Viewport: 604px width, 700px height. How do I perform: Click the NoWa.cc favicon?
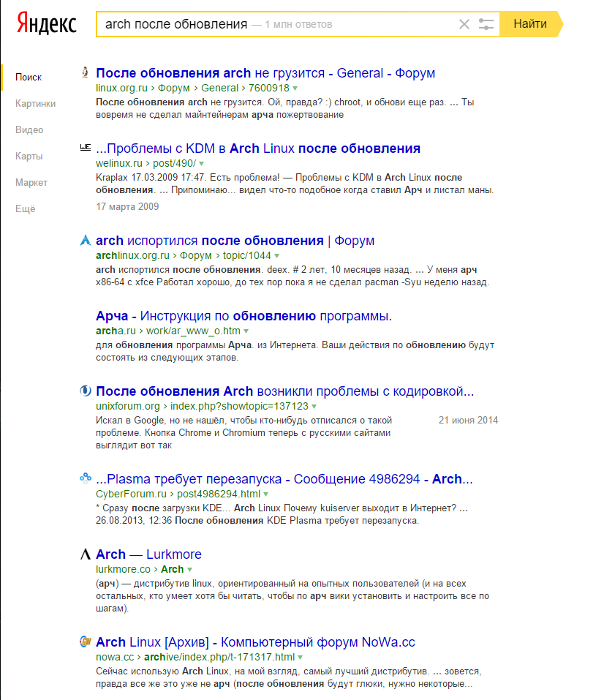click(x=86, y=641)
